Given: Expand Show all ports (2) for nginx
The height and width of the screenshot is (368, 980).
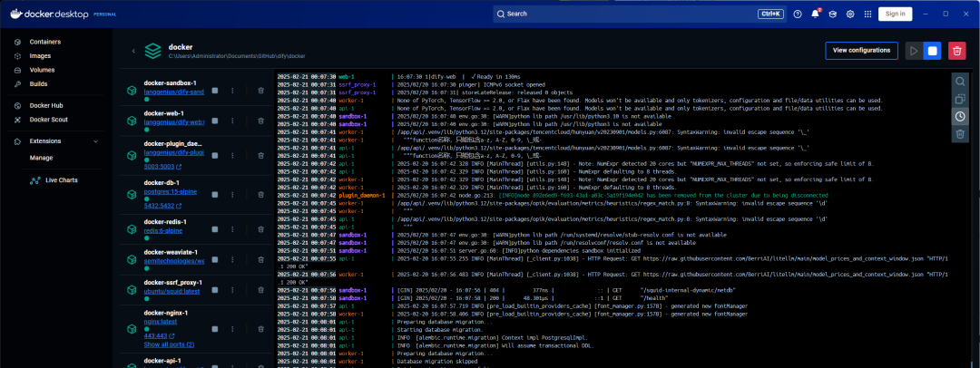Looking at the screenshot, I should pyautogui.click(x=169, y=344).
